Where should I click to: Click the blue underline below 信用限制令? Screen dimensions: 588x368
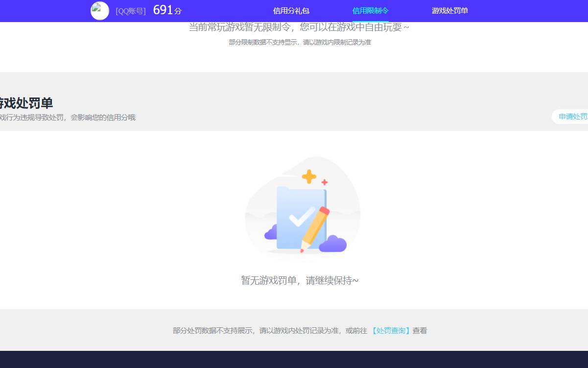click(x=370, y=21)
